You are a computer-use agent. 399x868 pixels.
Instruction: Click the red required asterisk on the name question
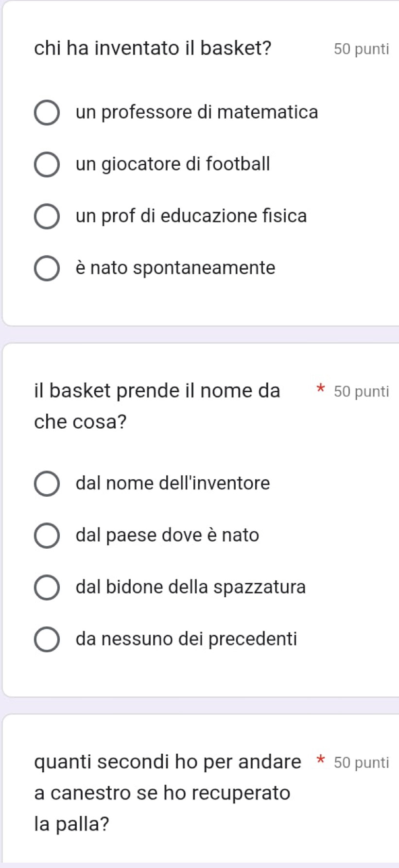(320, 389)
